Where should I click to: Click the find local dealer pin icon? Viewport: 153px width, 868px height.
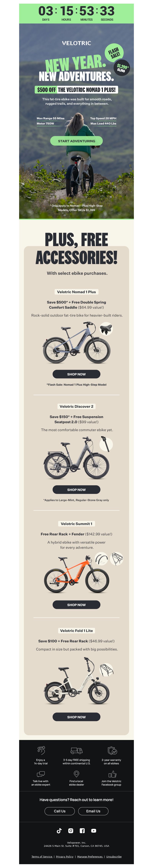[76, 774]
